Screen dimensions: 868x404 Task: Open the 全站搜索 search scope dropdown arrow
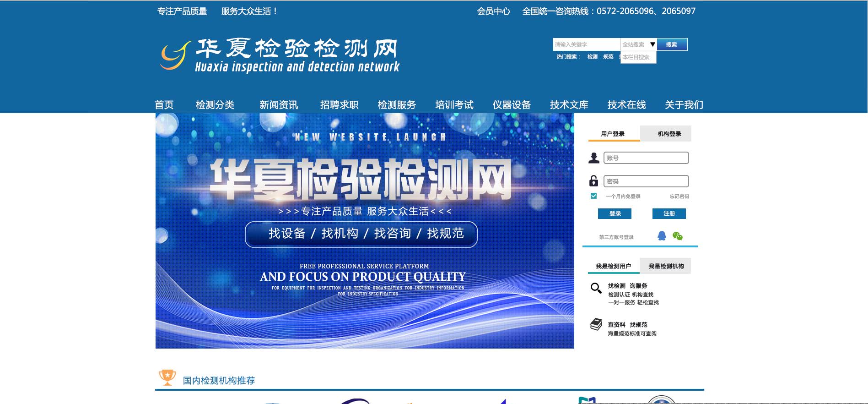(x=652, y=44)
